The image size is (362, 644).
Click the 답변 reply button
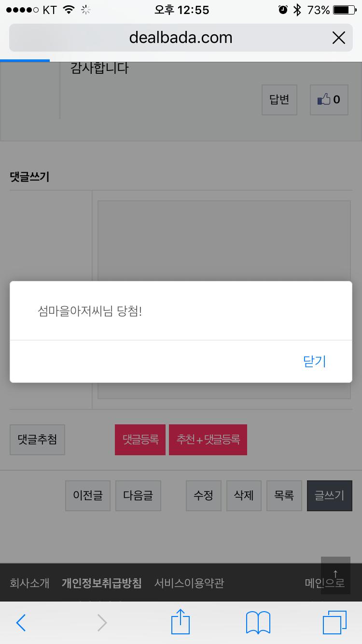coord(279,100)
